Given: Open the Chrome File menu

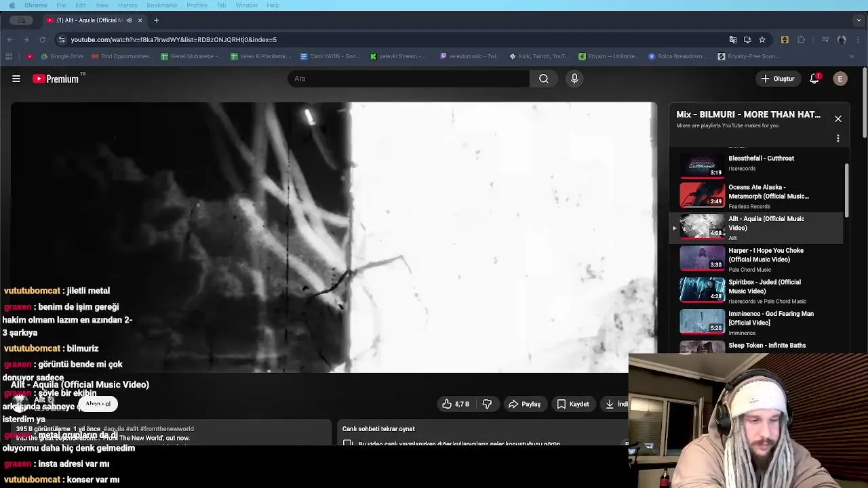Looking at the screenshot, I should (x=61, y=5).
